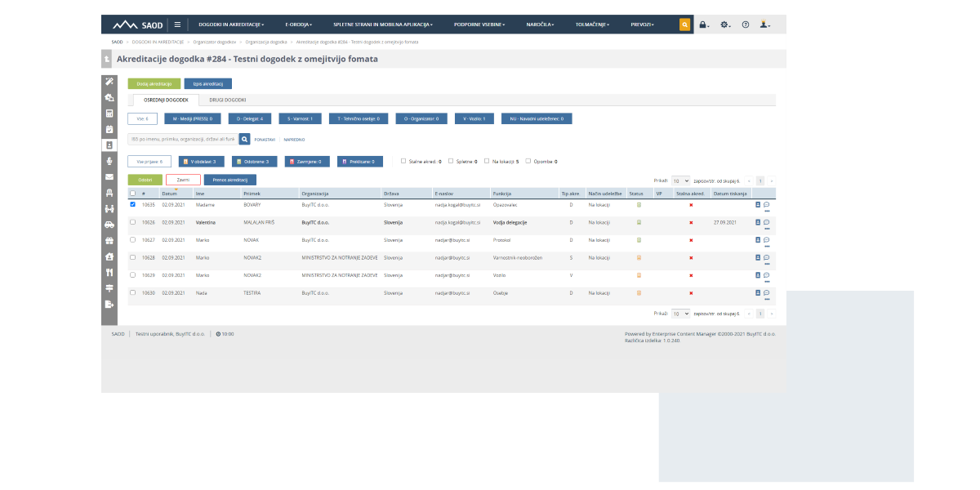The image size is (980, 490).
Task: Expand the user account dropdown in top bar
Action: coord(764,24)
